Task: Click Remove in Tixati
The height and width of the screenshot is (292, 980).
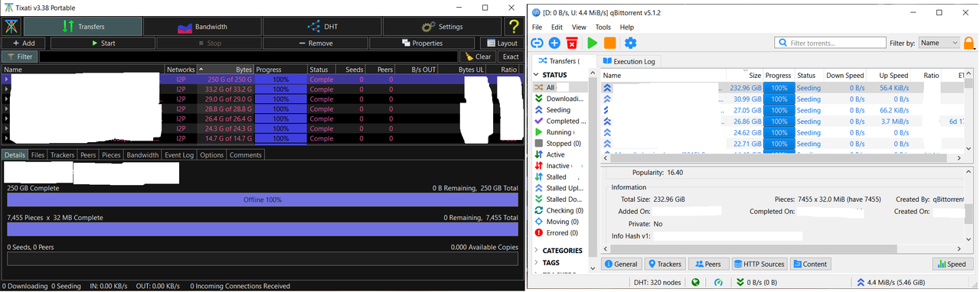Action: click(x=315, y=44)
